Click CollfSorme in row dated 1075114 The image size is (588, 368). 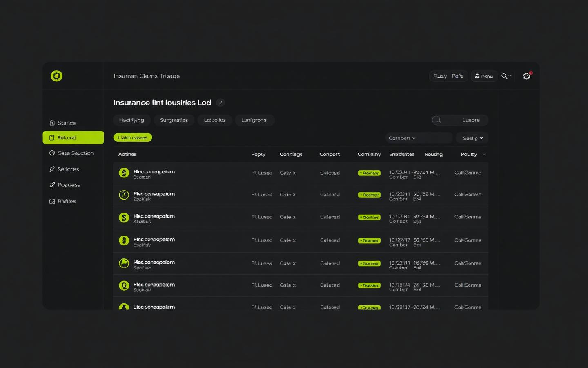tap(468, 285)
